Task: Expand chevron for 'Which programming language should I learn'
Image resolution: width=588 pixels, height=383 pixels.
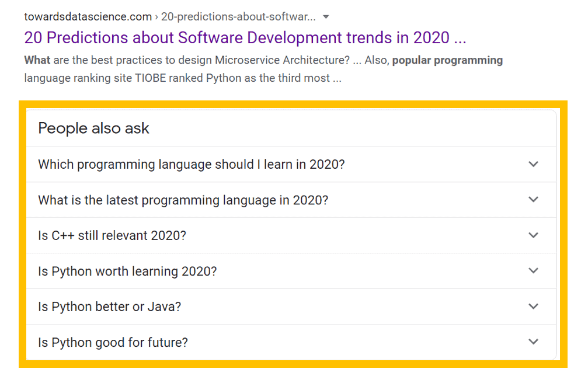Action: [533, 164]
